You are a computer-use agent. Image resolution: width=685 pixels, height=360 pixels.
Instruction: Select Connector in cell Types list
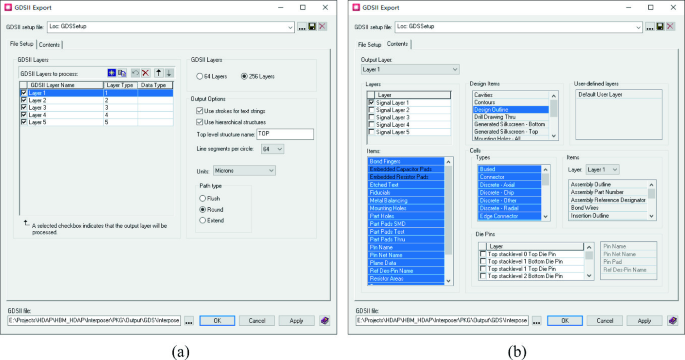click(509, 177)
